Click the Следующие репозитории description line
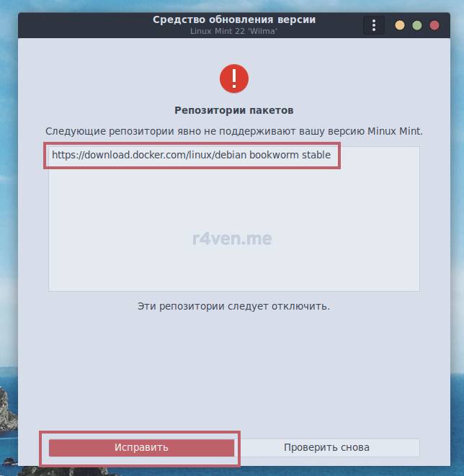 (234, 131)
